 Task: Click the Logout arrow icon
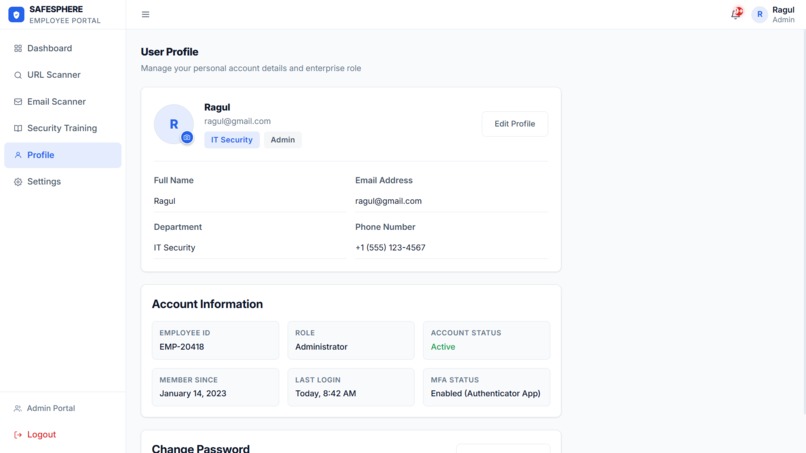click(18, 434)
